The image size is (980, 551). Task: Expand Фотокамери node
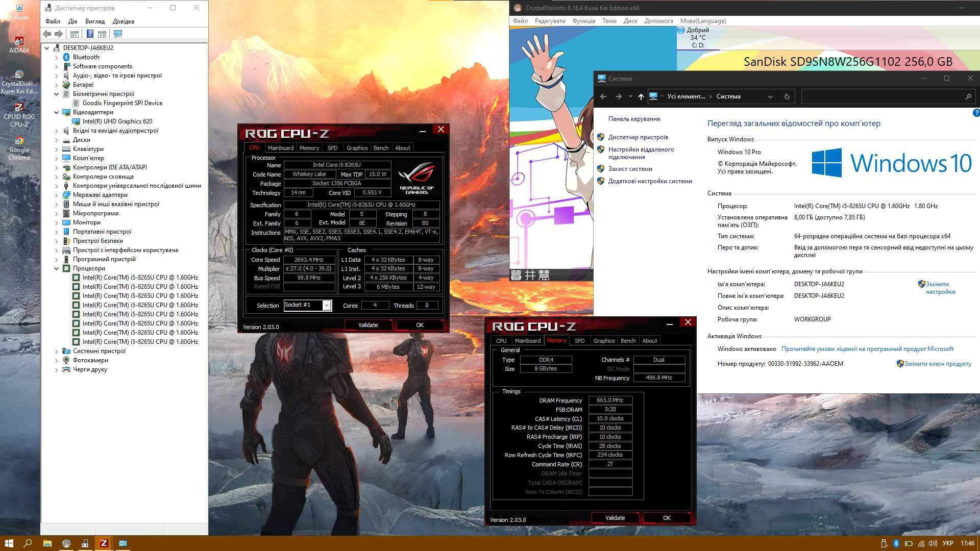click(56, 360)
